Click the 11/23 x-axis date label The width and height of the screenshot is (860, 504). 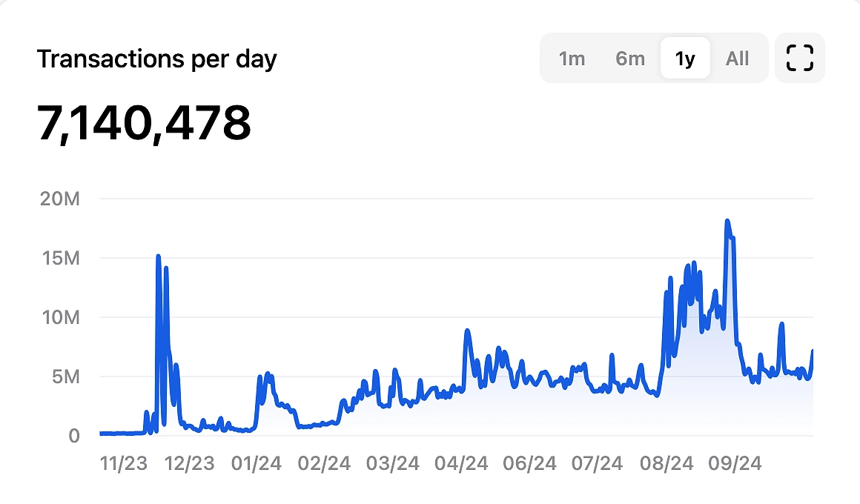click(123, 464)
